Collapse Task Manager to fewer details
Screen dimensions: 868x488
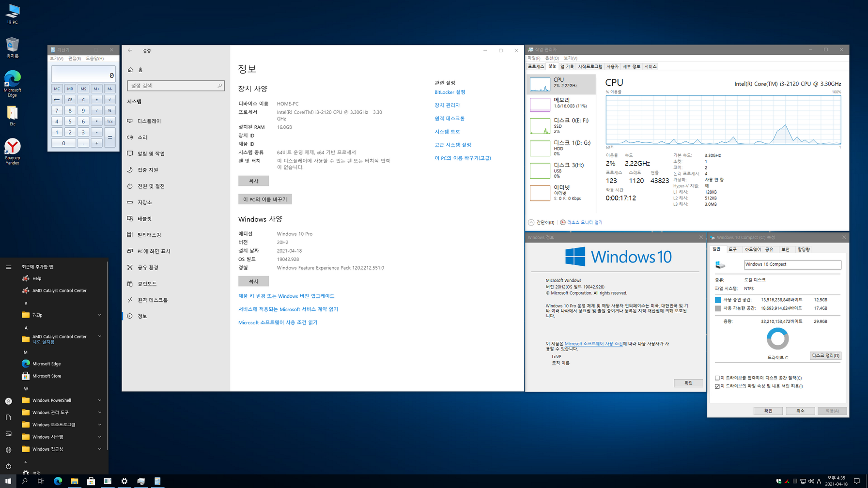coord(542,222)
